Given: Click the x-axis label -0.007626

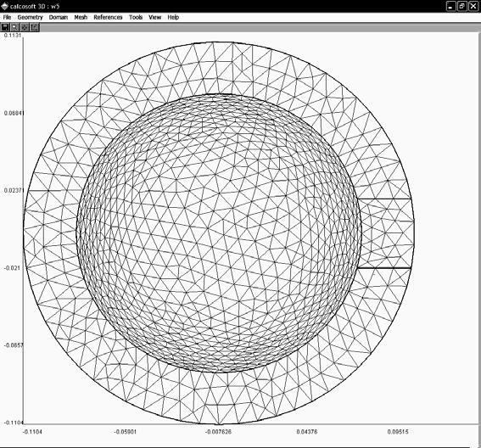Looking at the screenshot, I should click(x=218, y=432).
